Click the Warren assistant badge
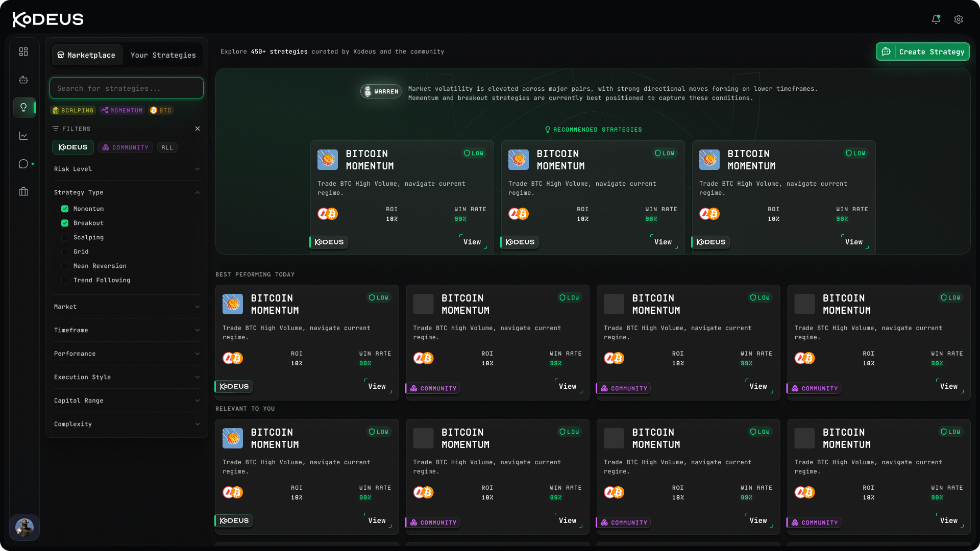Image resolution: width=980 pixels, height=551 pixels. (381, 91)
